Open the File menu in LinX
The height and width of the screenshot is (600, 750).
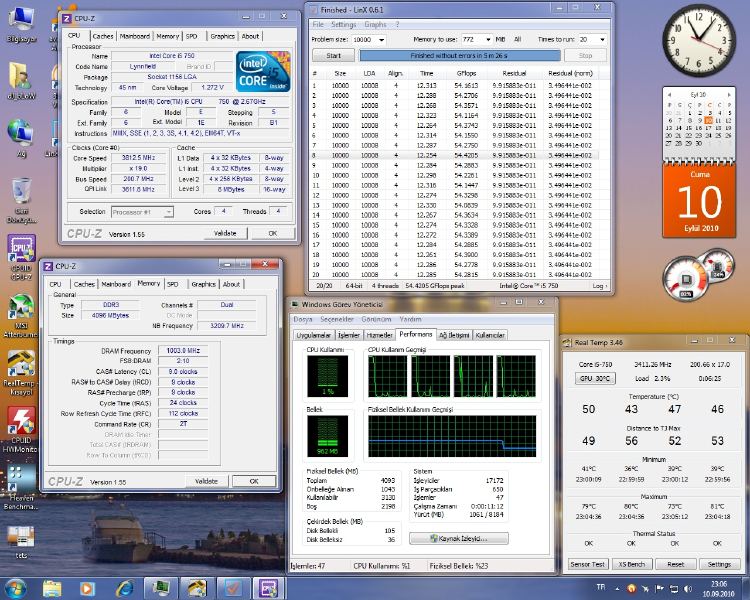(318, 24)
